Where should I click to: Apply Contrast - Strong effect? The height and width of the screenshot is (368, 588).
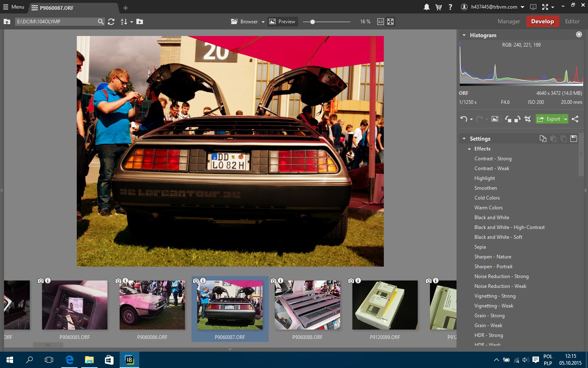click(493, 159)
